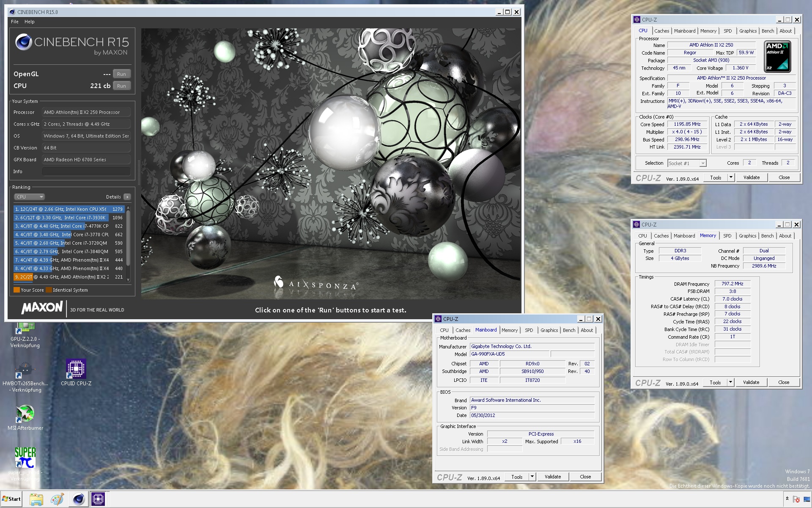Select Memory tab in Mainboard CPU-Z window
The image size is (812, 508).
509,330
